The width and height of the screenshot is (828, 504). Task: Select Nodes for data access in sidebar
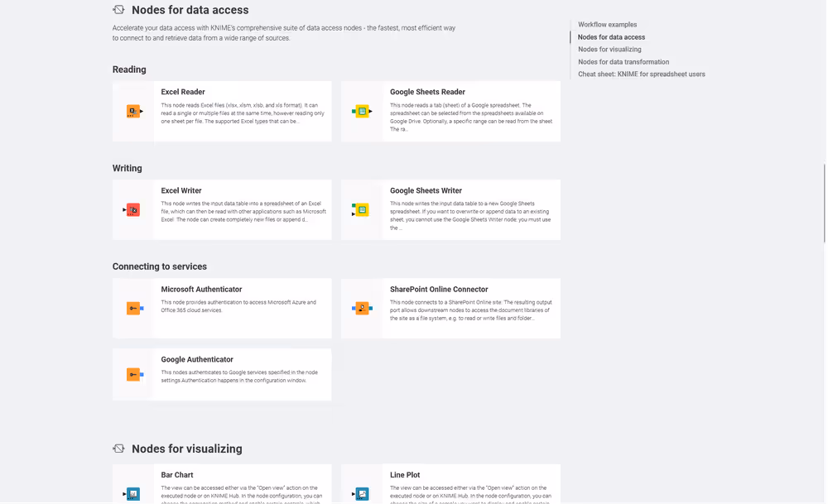[611, 36]
